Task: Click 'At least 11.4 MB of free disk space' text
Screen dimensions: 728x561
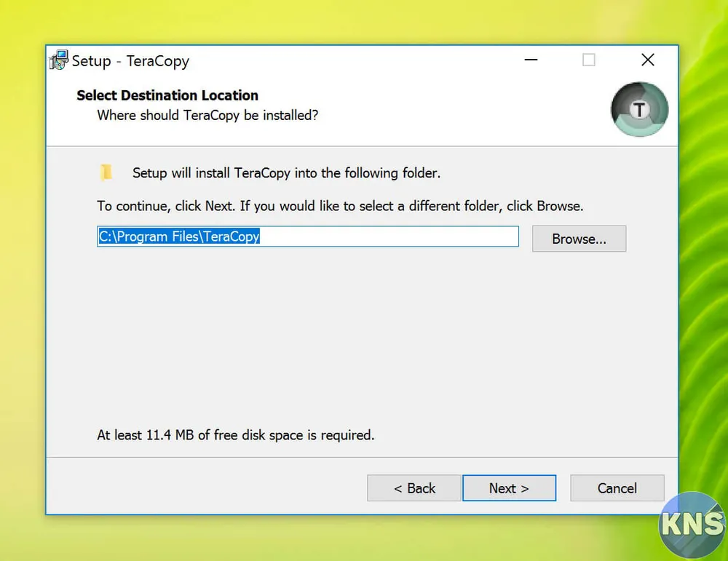Action: click(x=235, y=435)
